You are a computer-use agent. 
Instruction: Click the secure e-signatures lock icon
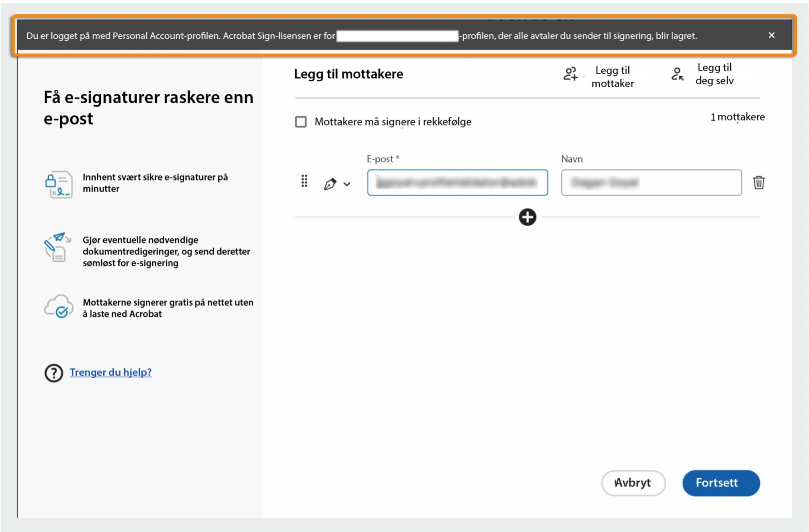pos(58,184)
